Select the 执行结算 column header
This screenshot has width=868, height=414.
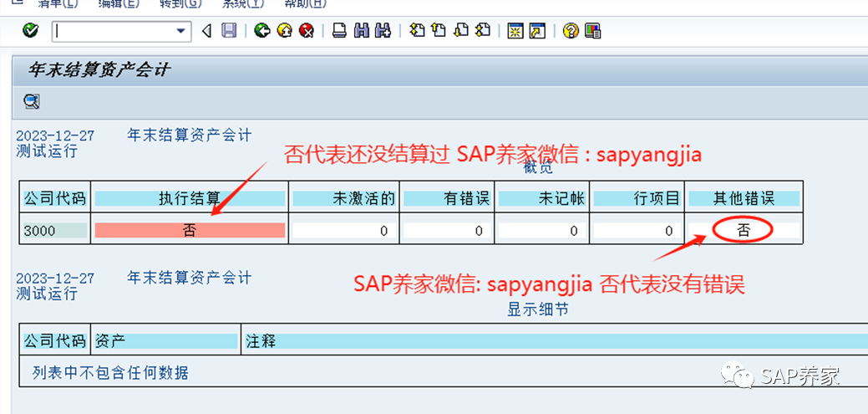click(x=190, y=199)
